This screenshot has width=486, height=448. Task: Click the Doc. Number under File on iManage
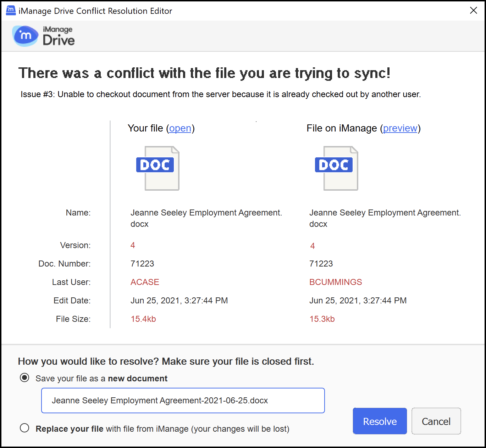pos(321,264)
